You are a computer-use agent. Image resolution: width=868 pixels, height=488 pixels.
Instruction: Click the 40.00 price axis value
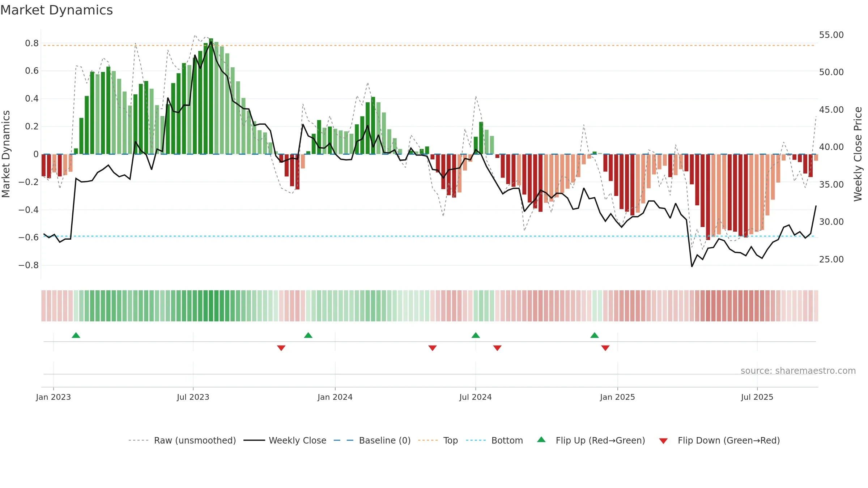pyautogui.click(x=831, y=147)
